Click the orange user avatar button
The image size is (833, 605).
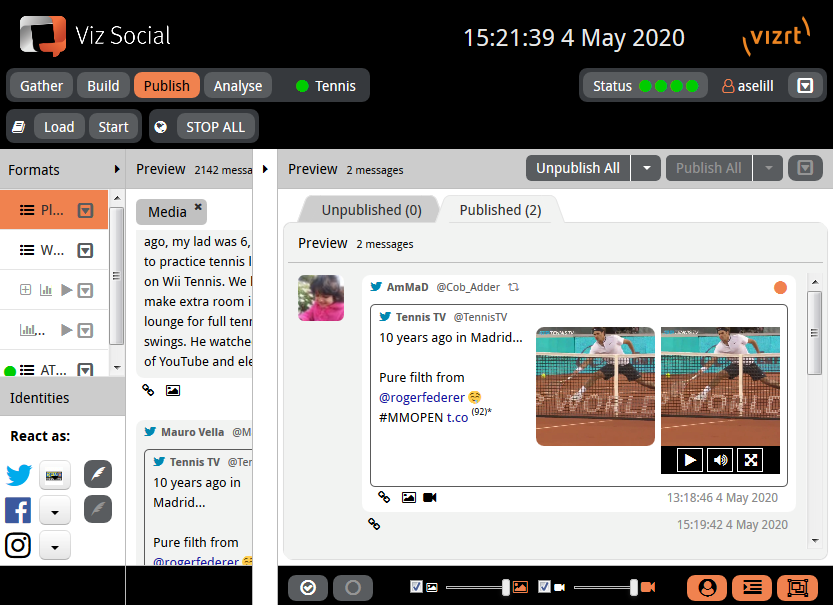coord(707,587)
